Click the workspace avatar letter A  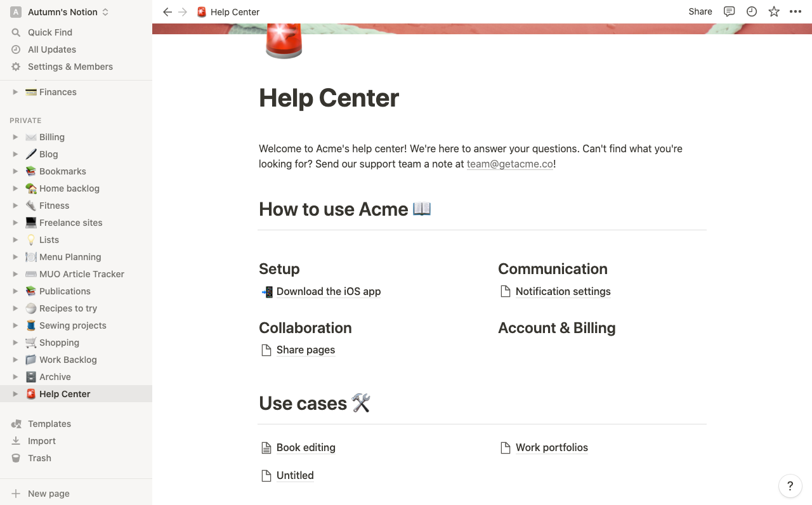[x=16, y=12]
